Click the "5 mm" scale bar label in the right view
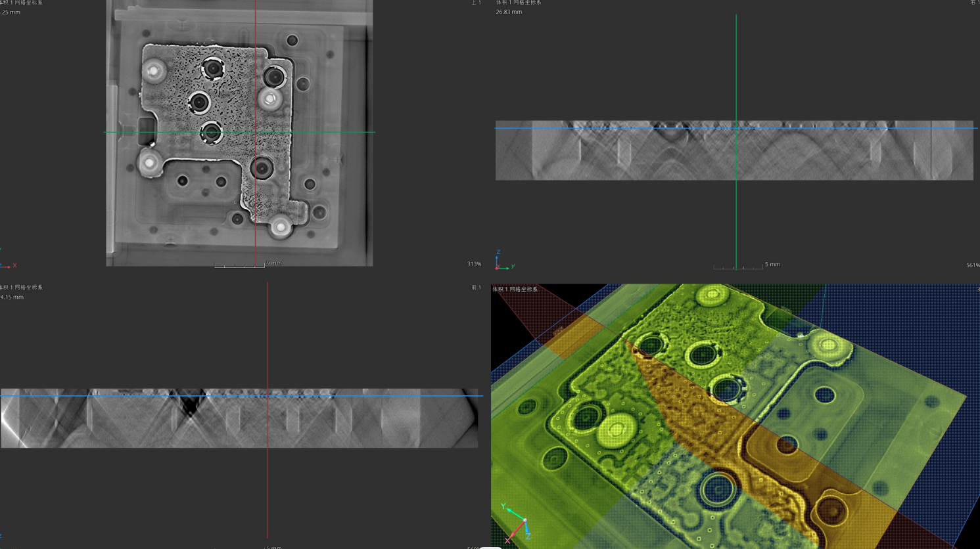Screen dimensions: 980x549 [x=772, y=264]
